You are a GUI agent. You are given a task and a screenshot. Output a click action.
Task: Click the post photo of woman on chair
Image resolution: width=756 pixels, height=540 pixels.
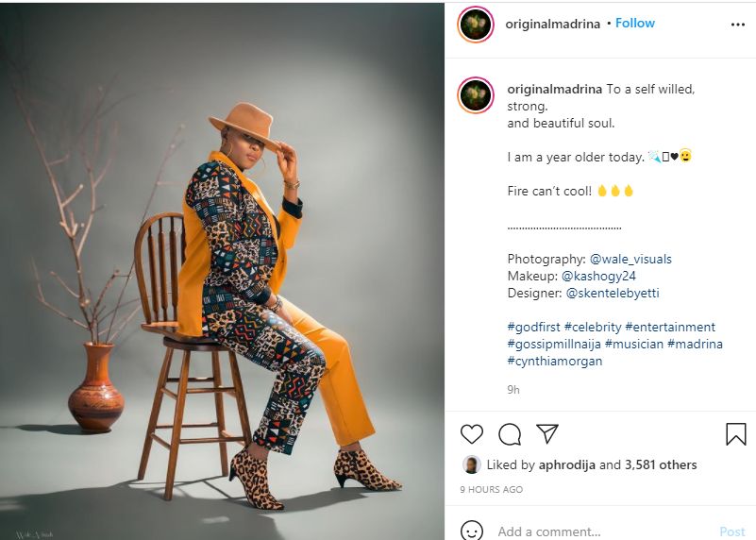pos(222,270)
